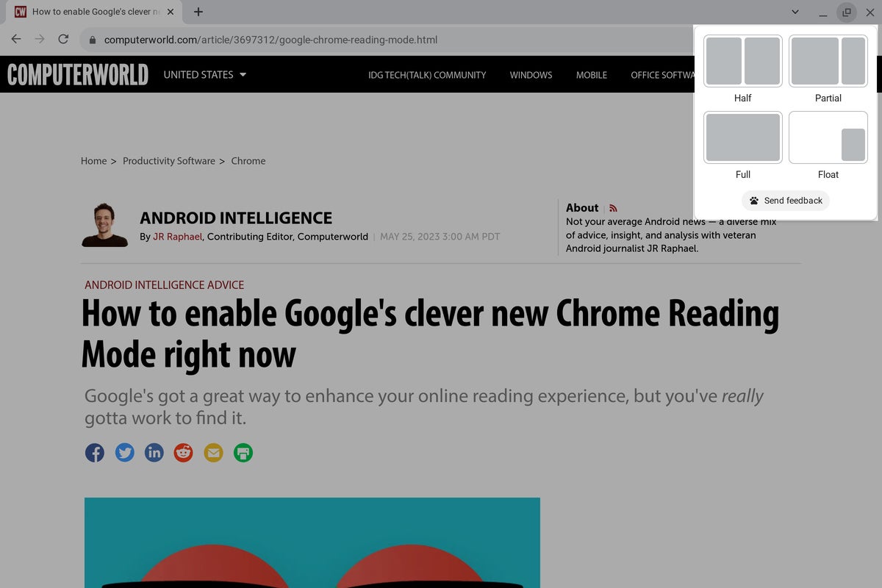Click JR Raphael's author photo
The height and width of the screenshot is (588, 882).
[x=105, y=225]
